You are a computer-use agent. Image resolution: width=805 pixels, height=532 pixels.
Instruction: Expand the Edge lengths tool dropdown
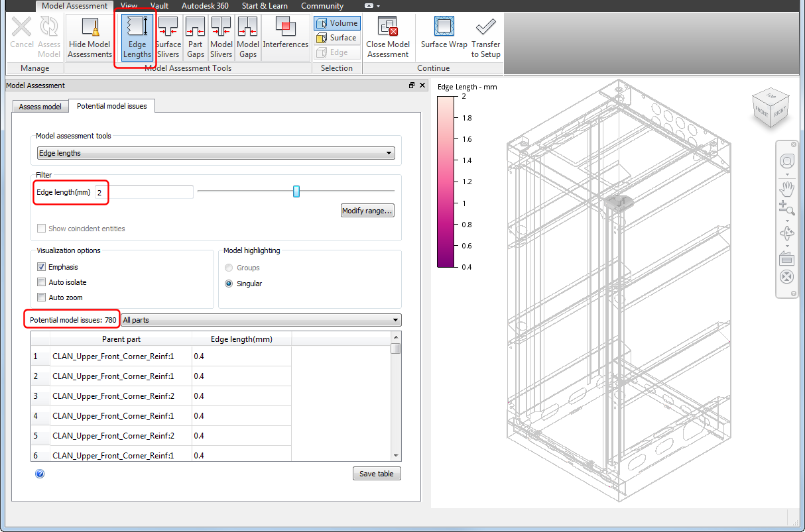coord(216,153)
